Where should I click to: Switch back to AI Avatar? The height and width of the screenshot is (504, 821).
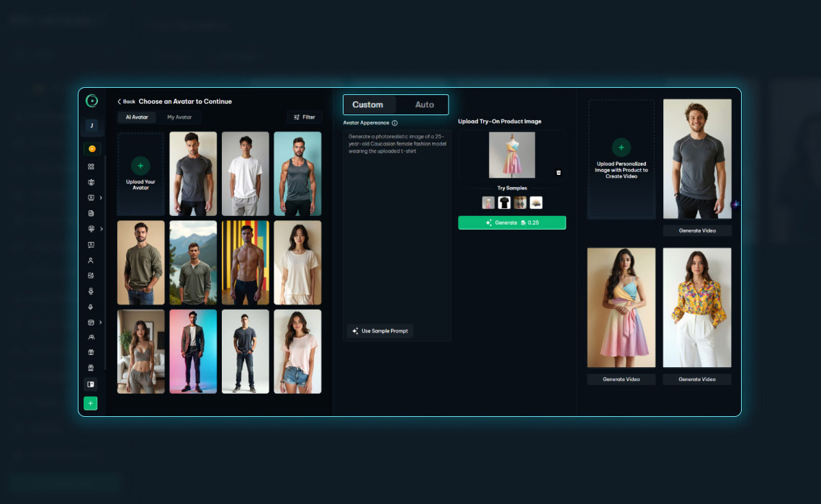(136, 117)
